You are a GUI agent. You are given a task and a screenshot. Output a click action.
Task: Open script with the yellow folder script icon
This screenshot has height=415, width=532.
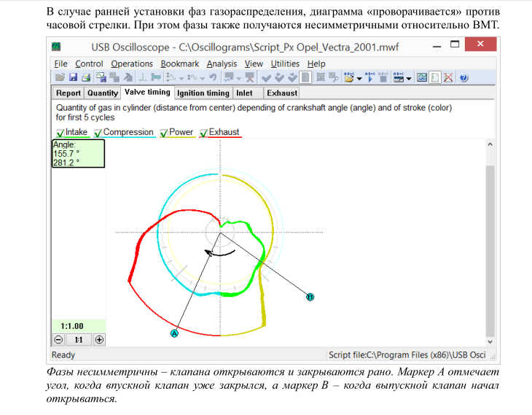pos(348,77)
